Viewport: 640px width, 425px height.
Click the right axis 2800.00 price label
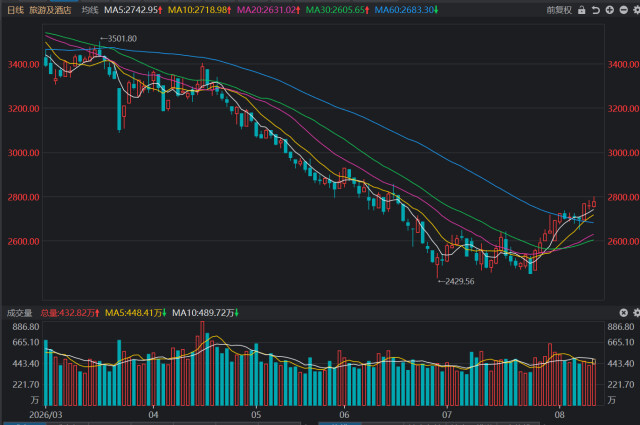(623, 197)
